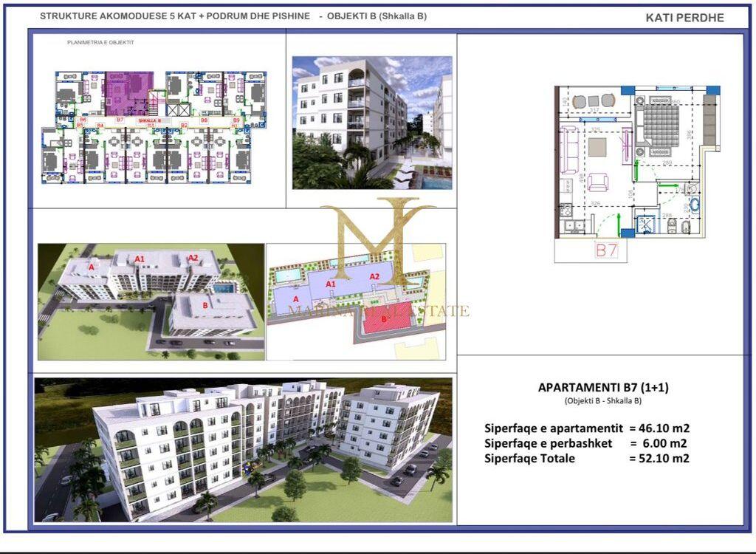Viewport: 756px width, 554px height.
Task: Click the Siperfaqe Totale 52.10 m2 line
Action: pyautogui.click(x=587, y=458)
